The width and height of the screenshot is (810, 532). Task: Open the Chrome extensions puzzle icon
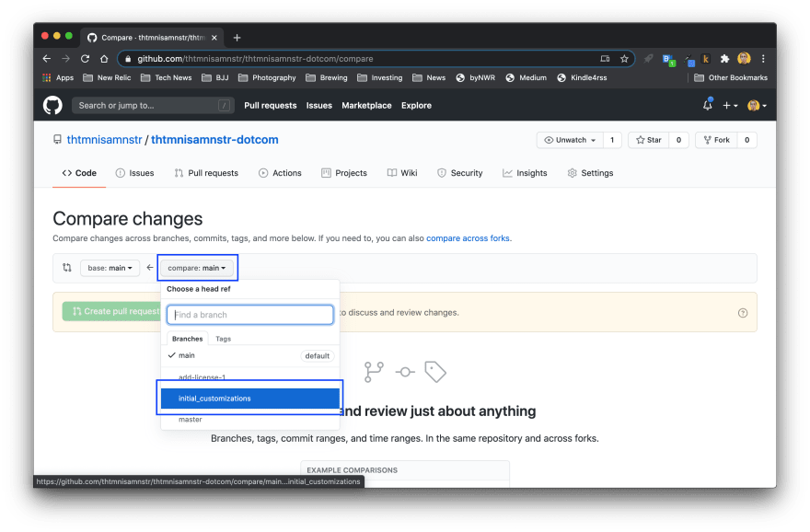point(724,59)
